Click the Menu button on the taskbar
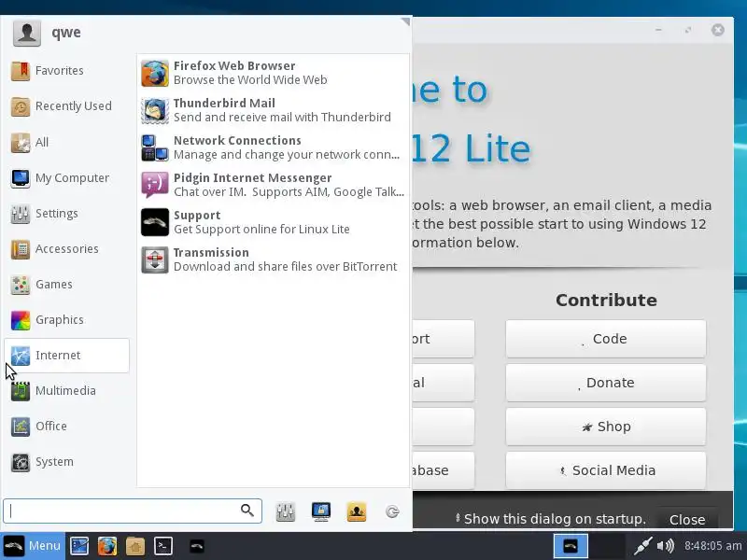 (33, 546)
